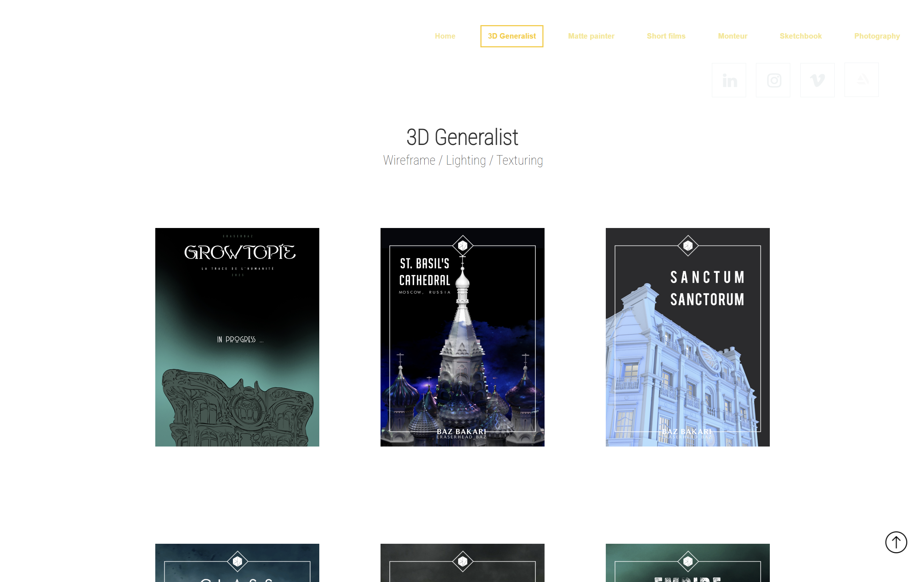Open the Sketchbook page

tap(800, 36)
